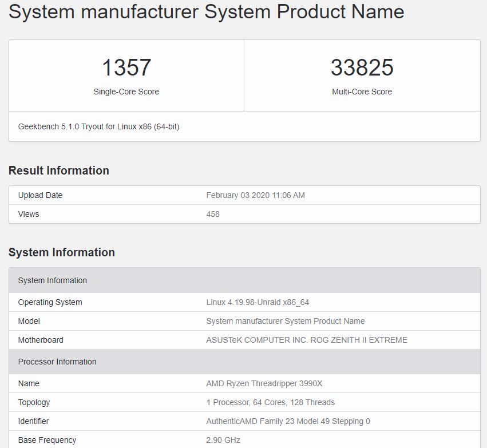This screenshot has width=487, height=448.
Task: Click the System Information section heading
Action: pos(62,252)
